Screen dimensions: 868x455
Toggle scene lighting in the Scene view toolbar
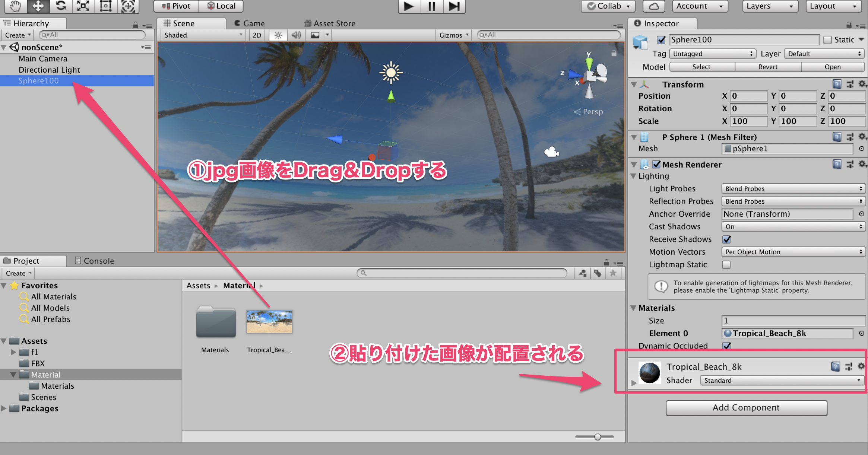tap(278, 35)
